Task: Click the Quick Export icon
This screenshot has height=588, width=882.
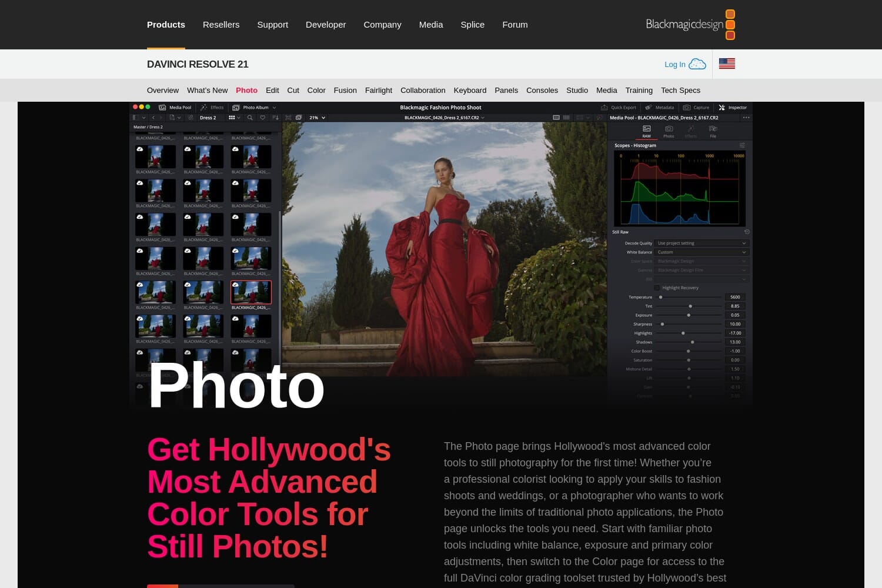Action: tap(604, 107)
